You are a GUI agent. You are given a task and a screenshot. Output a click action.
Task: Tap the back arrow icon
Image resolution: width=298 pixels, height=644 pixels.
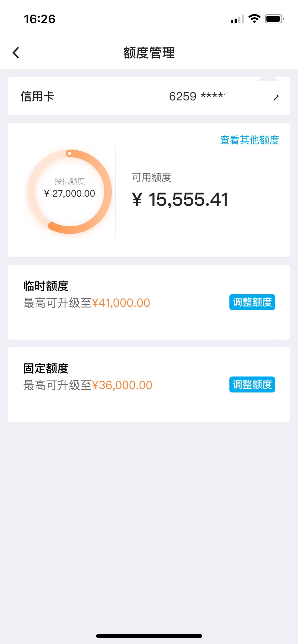click(x=16, y=53)
